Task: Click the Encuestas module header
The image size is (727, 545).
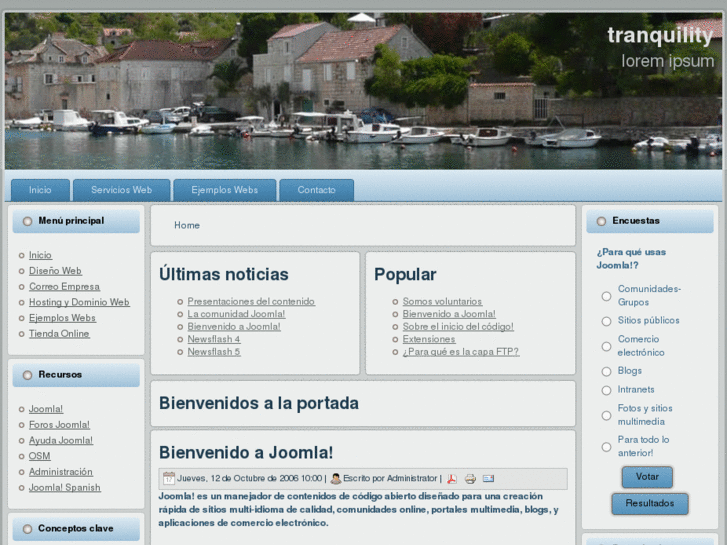Action: (x=650, y=221)
